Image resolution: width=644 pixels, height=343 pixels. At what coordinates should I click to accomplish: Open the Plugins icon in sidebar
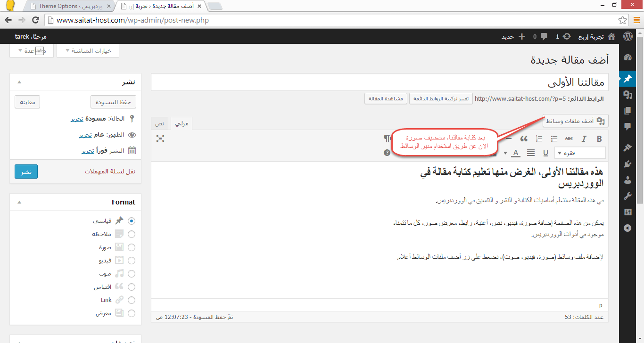click(627, 164)
